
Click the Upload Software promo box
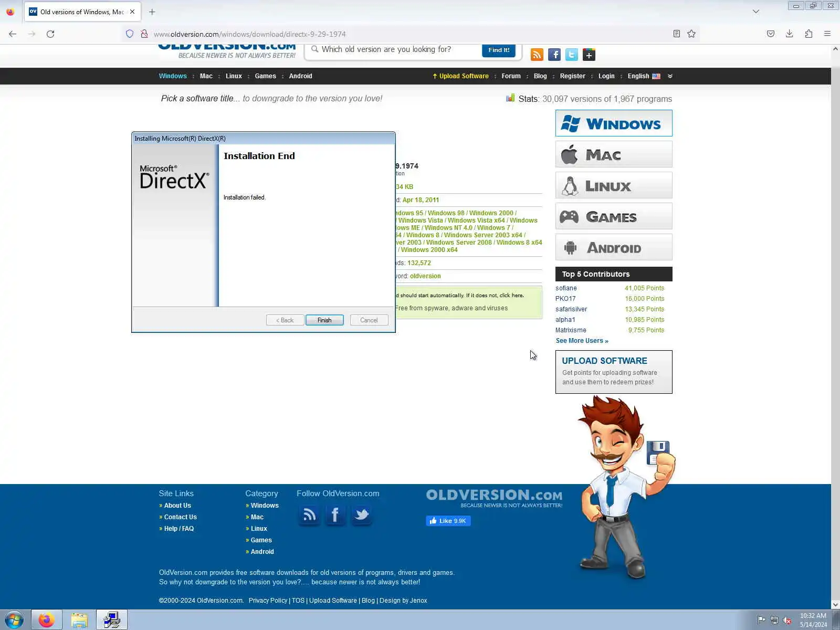point(614,372)
